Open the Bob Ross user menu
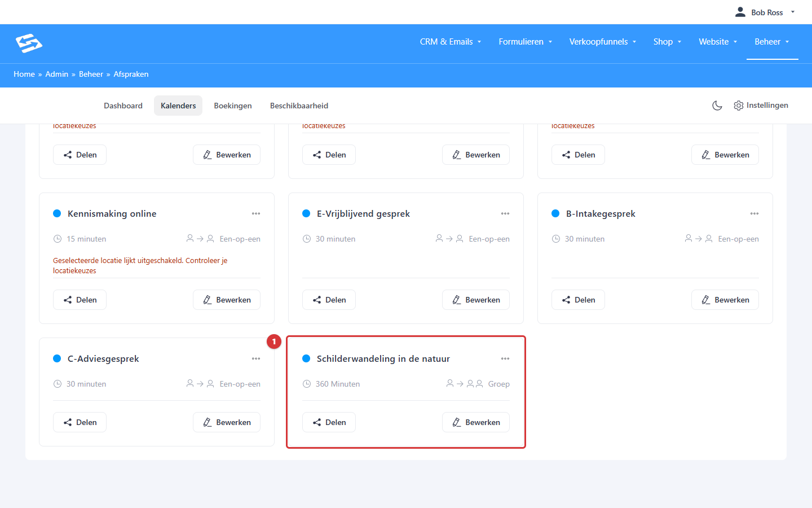The width and height of the screenshot is (812, 508). click(765, 12)
